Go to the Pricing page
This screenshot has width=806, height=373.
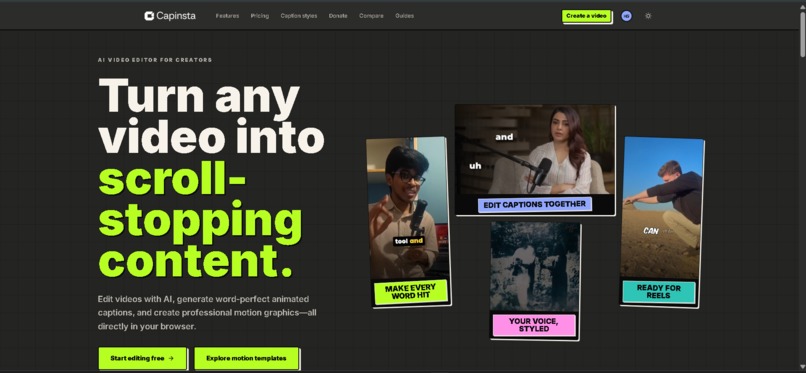[x=260, y=16]
